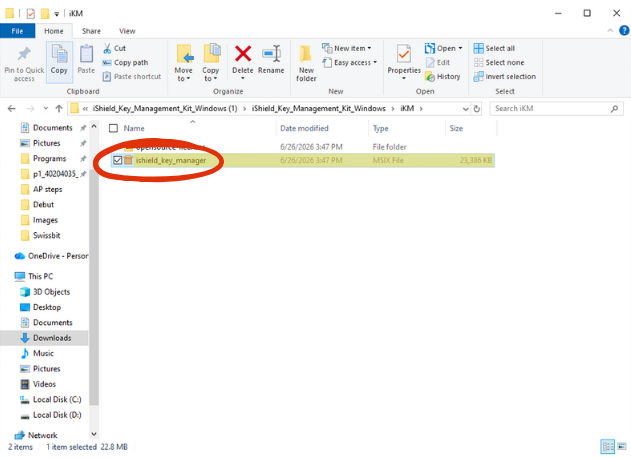631x458 pixels.
Task: Refresh the current folder
Action: (x=477, y=109)
